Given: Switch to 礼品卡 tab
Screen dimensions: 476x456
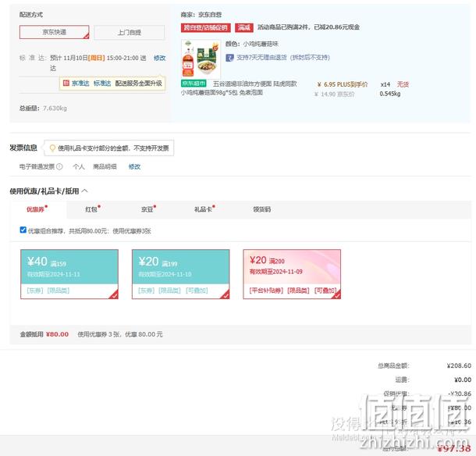Looking at the screenshot, I should coord(204,209).
